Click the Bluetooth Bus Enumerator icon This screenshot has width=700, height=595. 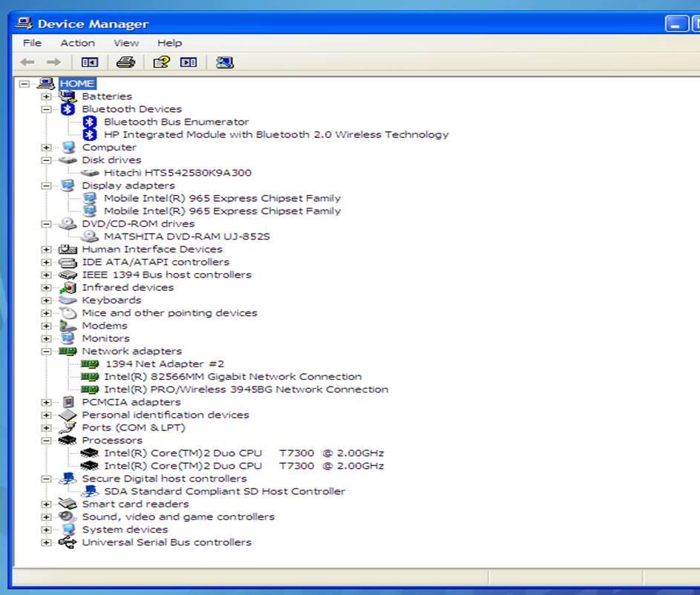[x=90, y=122]
